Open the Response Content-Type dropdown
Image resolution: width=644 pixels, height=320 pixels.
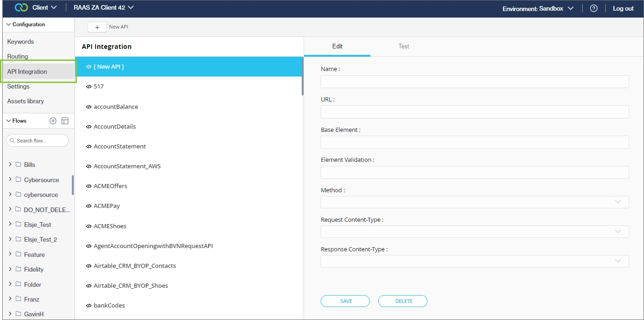coord(474,261)
